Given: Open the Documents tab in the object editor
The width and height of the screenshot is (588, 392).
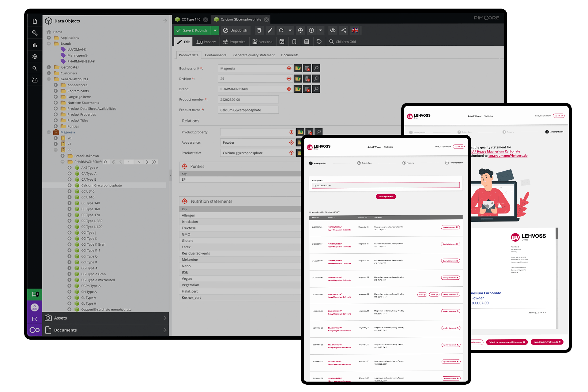Looking at the screenshot, I should point(289,55).
